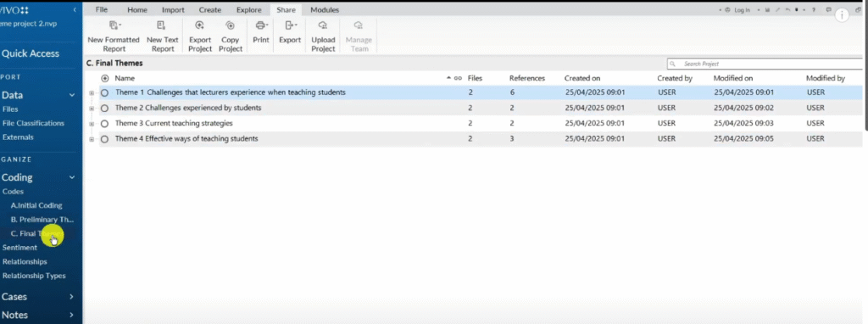The height and width of the screenshot is (324, 868).
Task: Switch to the Create ribbon tab
Action: coord(210,10)
